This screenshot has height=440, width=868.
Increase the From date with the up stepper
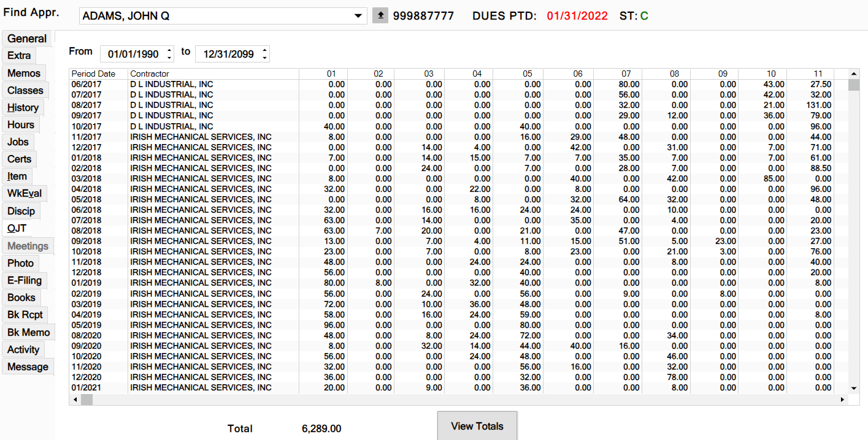pos(169,50)
